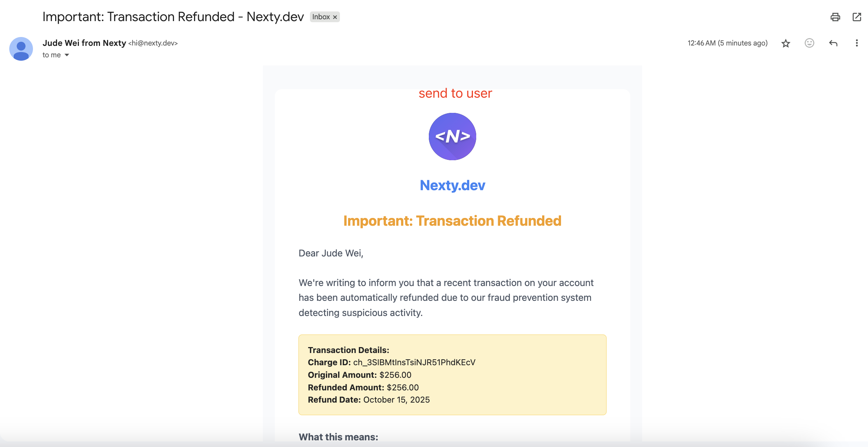Open the email in a new window
This screenshot has width=868, height=447.
pyautogui.click(x=857, y=17)
